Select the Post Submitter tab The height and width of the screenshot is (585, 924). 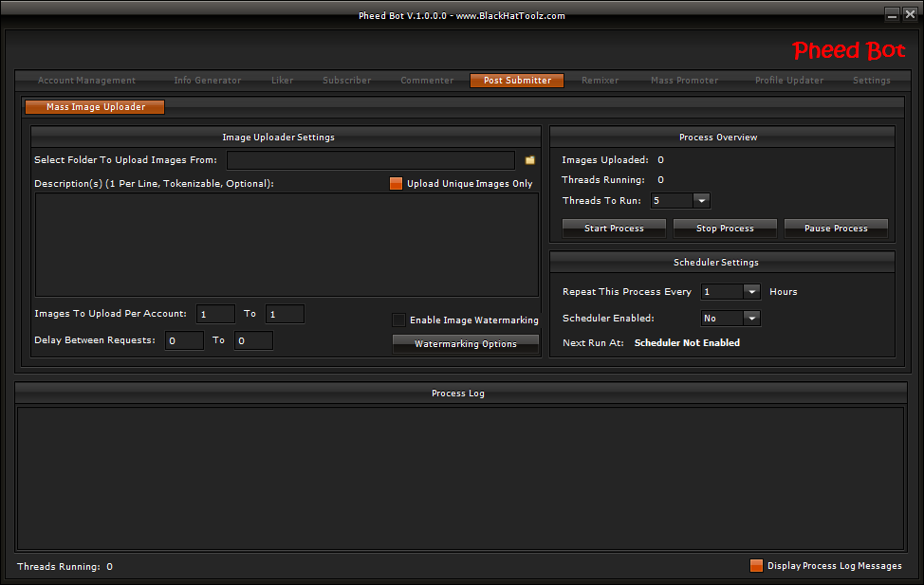pos(517,81)
